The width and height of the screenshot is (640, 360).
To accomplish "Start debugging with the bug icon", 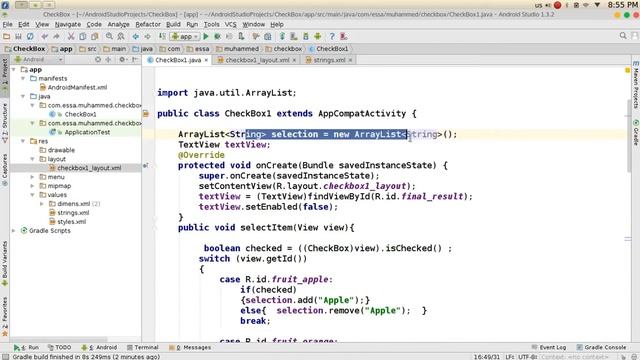I will pyautogui.click(x=218, y=36).
